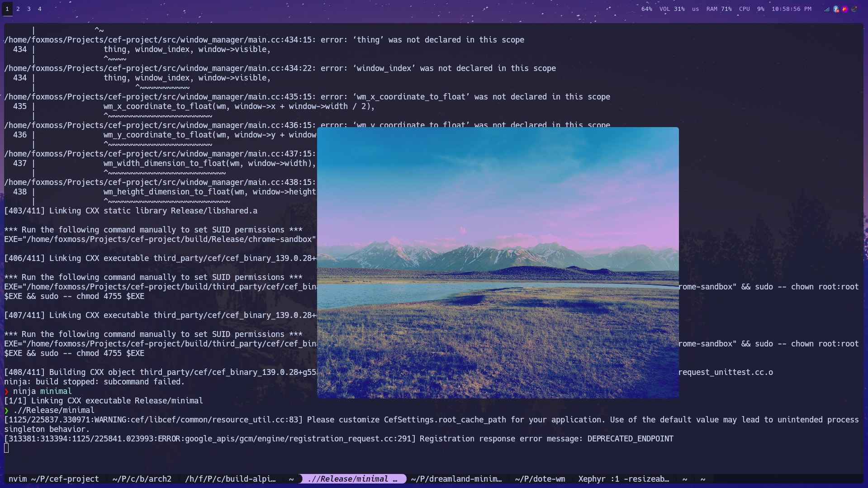Click the network signal tray icon
868x488 pixels.
[x=827, y=9]
